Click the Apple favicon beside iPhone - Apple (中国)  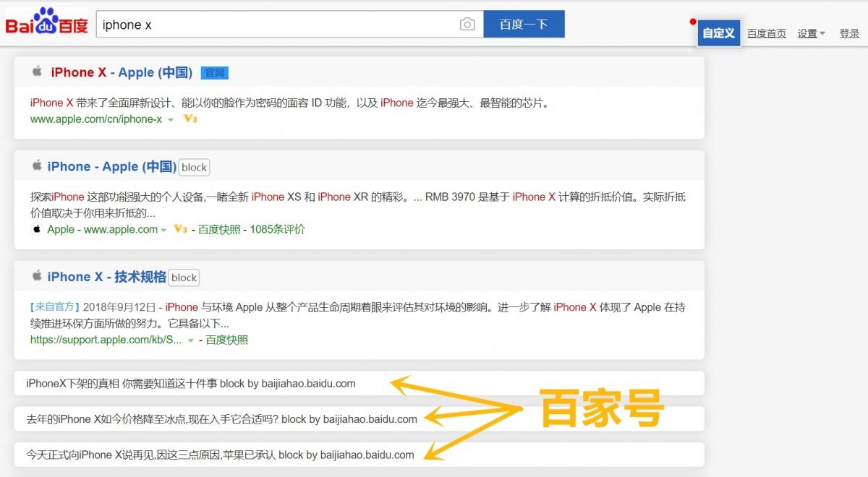pos(37,166)
